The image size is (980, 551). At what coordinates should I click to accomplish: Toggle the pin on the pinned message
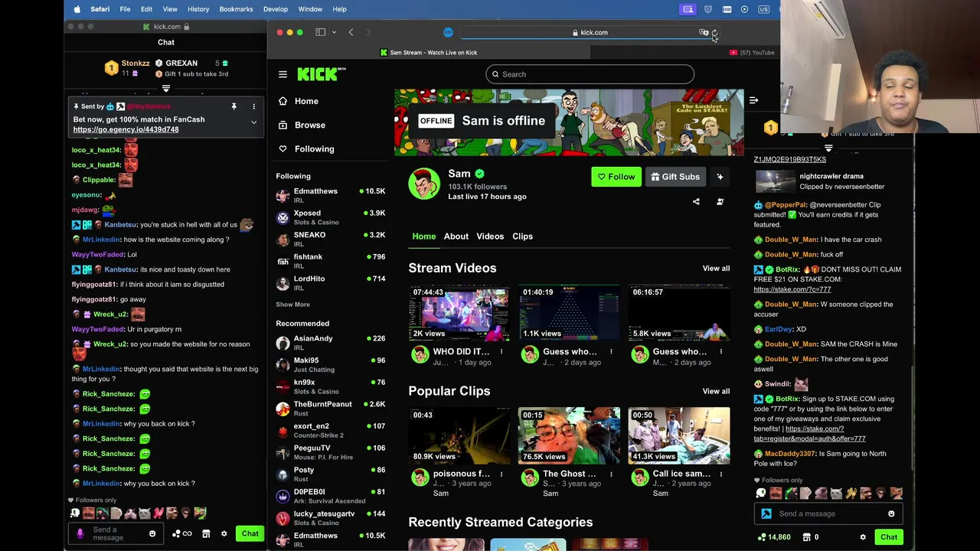234,106
